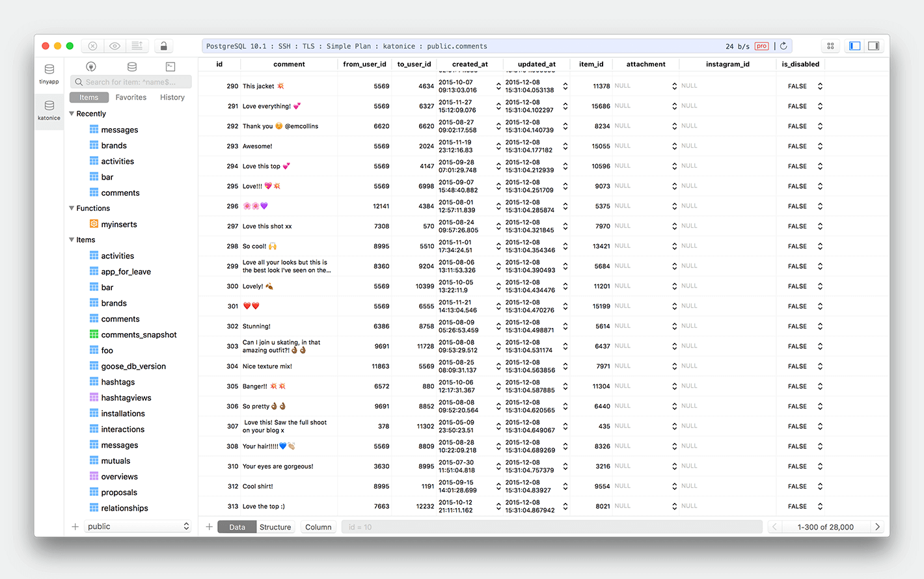This screenshot has height=579, width=924.
Task: Click the myinserts function icon
Action: (x=94, y=224)
